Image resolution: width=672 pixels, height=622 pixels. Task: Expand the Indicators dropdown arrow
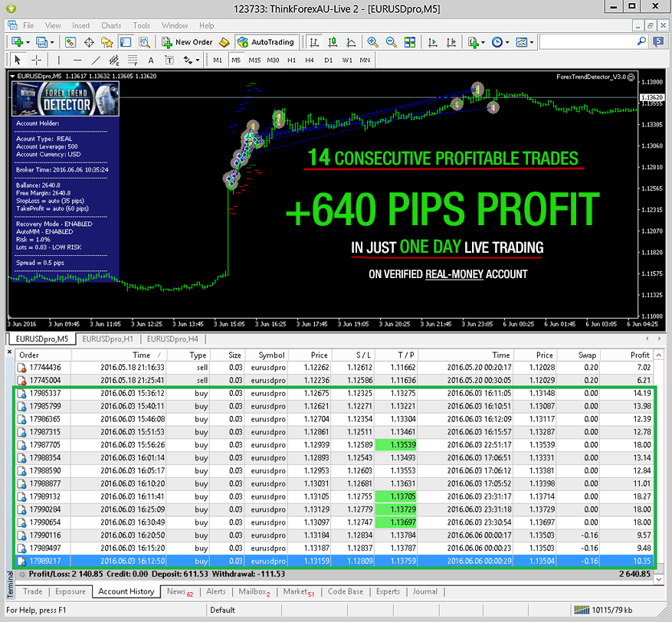pos(483,42)
